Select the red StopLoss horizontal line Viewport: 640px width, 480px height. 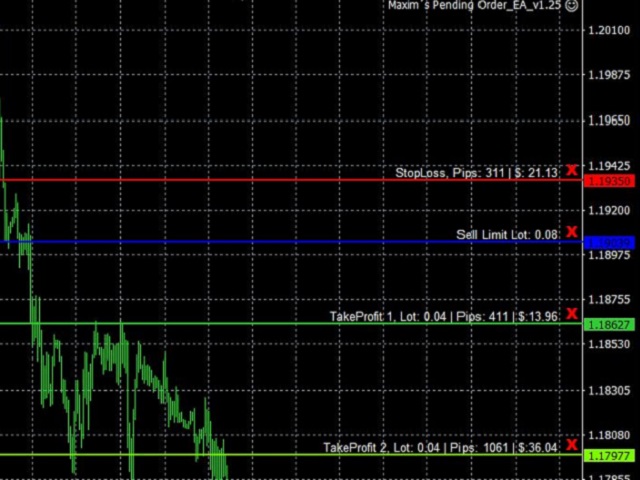click(x=291, y=180)
